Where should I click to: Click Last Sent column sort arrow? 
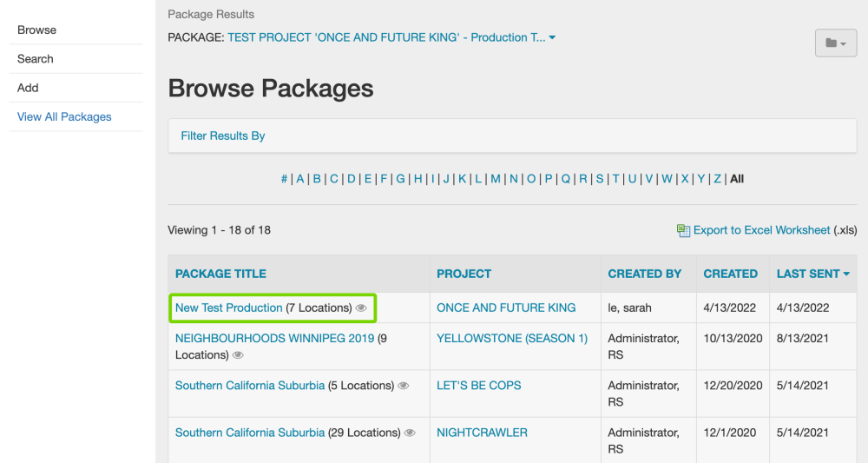pyautogui.click(x=846, y=274)
